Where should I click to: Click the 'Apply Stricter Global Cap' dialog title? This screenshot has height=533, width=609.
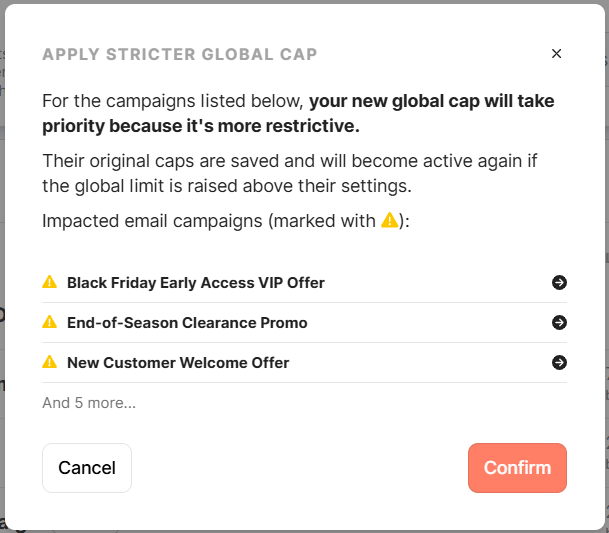[x=180, y=55]
